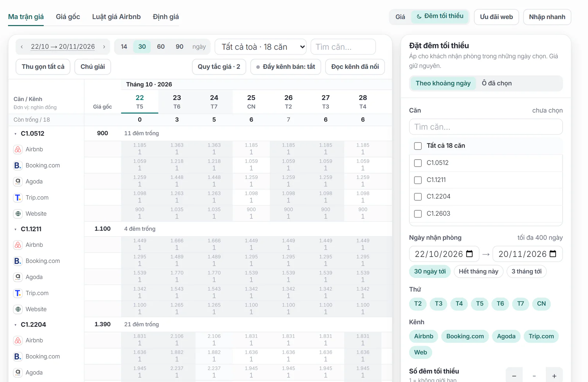Click the Website globe icon under C1.0512
The height and width of the screenshot is (382, 588).
pos(18,214)
